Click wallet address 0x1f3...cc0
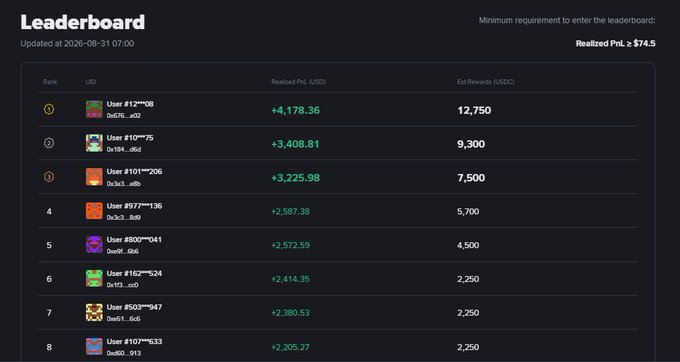This screenshot has width=680, height=362. (123, 285)
